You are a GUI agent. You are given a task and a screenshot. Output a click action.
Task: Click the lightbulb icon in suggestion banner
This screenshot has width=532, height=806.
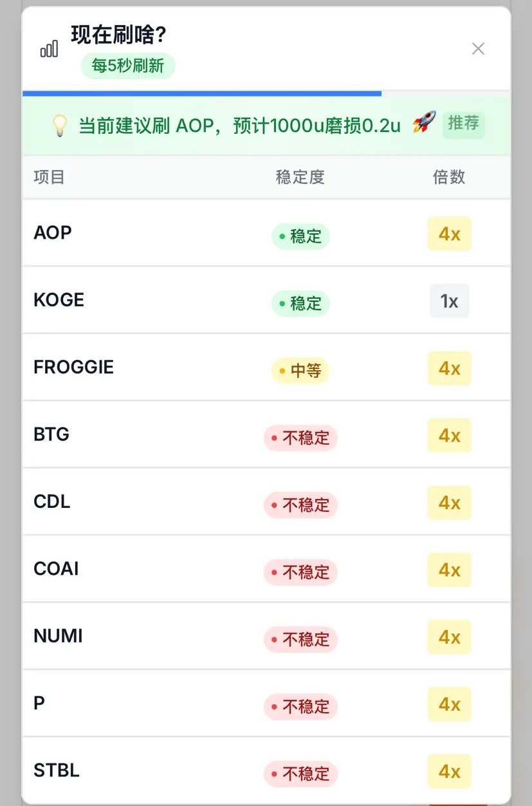pyautogui.click(x=60, y=125)
